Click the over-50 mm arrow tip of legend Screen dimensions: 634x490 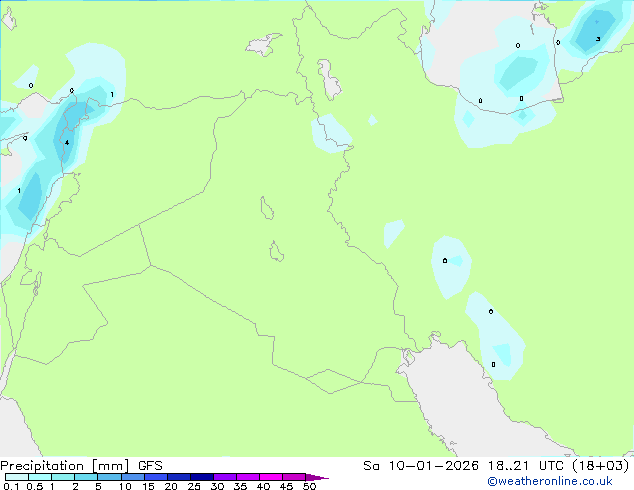click(317, 478)
